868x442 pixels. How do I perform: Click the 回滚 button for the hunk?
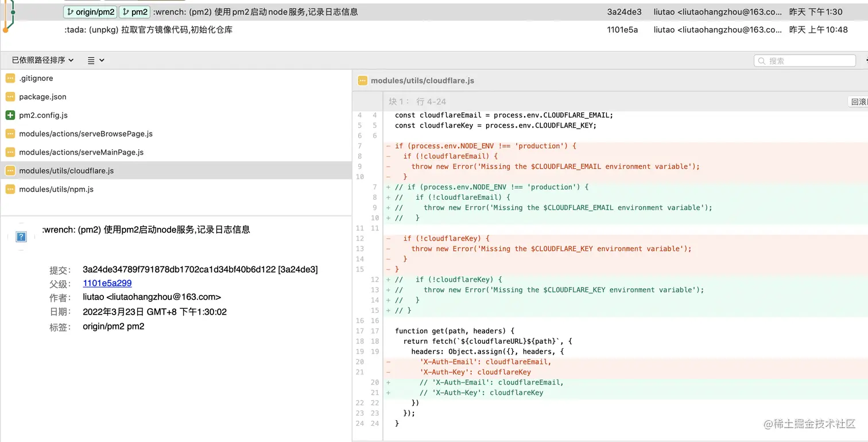click(858, 102)
